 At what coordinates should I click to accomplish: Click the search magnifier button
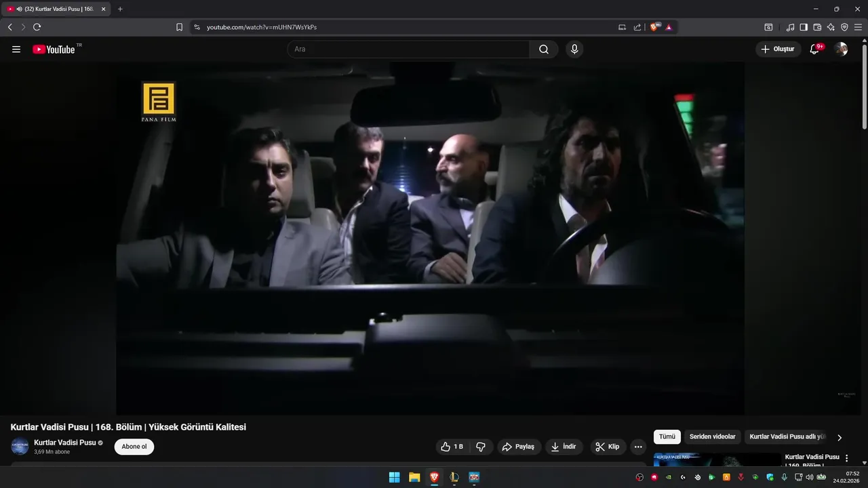point(544,49)
